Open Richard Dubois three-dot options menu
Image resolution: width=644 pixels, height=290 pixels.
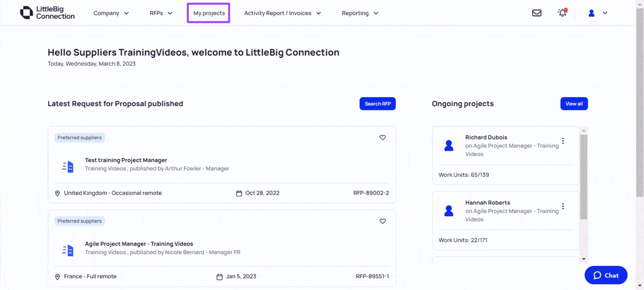(x=563, y=141)
